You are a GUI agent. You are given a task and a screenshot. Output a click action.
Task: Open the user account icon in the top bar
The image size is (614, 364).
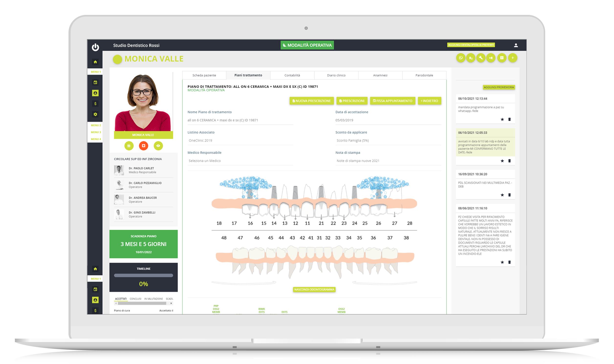[x=516, y=45]
